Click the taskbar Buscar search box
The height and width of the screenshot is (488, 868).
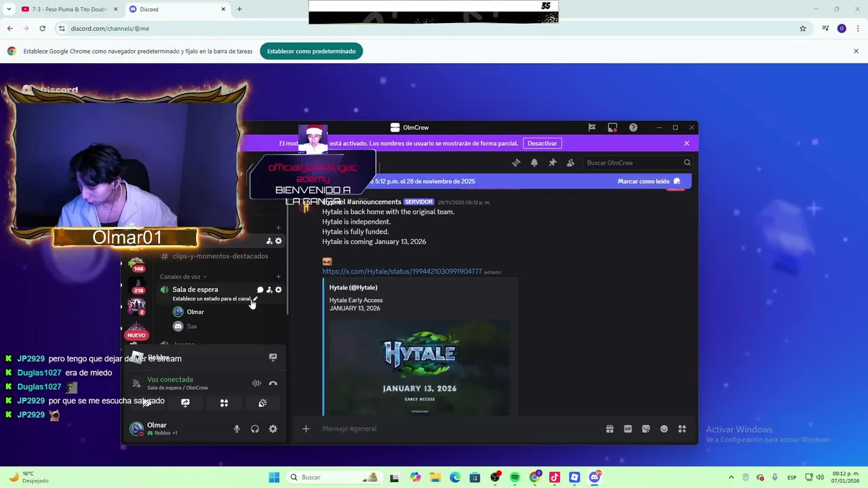point(334,477)
